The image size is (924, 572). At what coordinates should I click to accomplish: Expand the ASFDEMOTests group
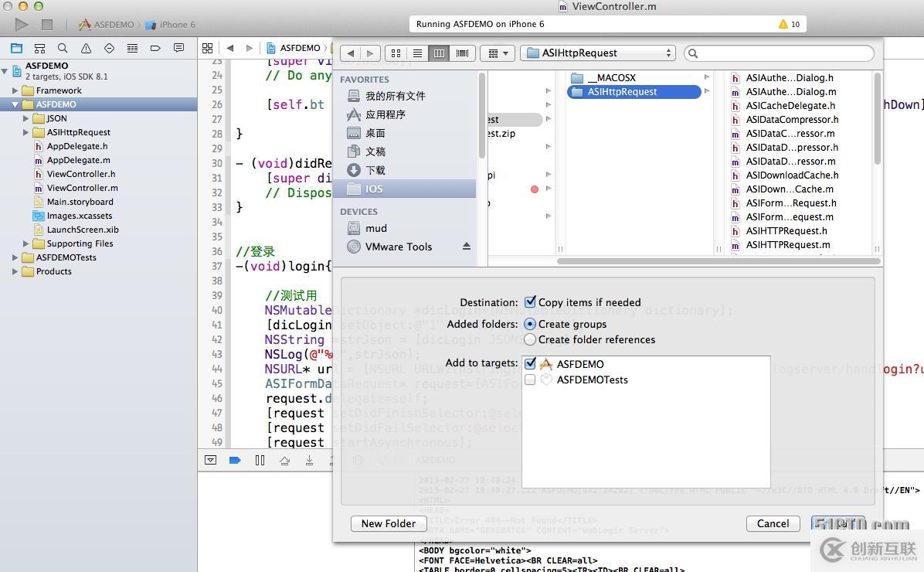tap(15, 257)
